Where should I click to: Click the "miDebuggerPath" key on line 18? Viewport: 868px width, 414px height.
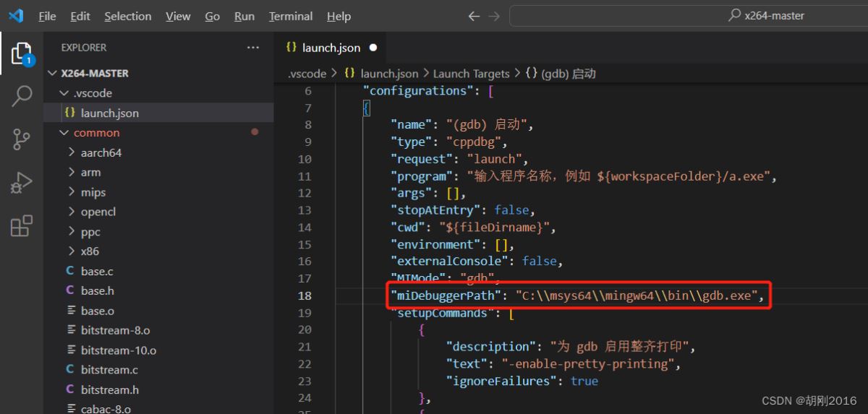click(446, 296)
